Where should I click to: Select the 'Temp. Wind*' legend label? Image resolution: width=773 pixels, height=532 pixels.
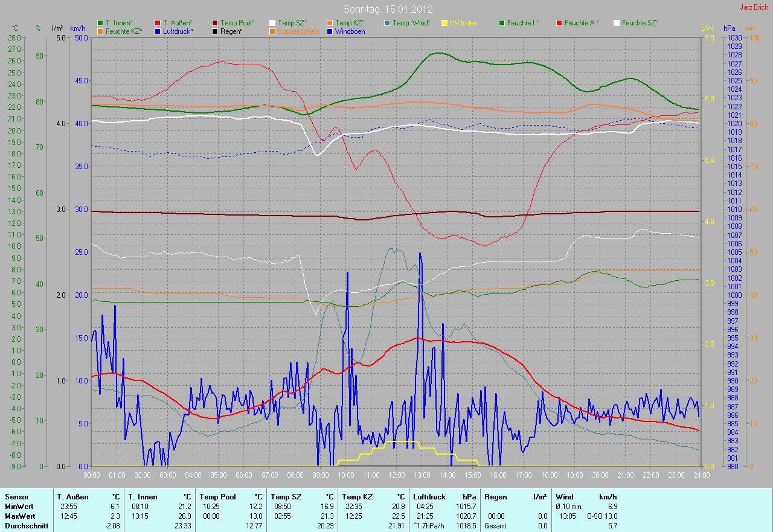(412, 23)
